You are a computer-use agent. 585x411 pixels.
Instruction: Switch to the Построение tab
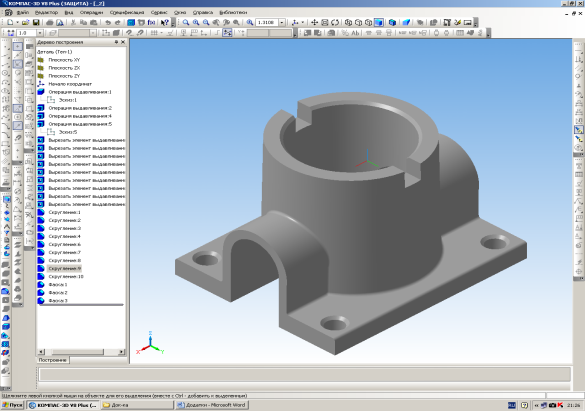(x=52, y=360)
